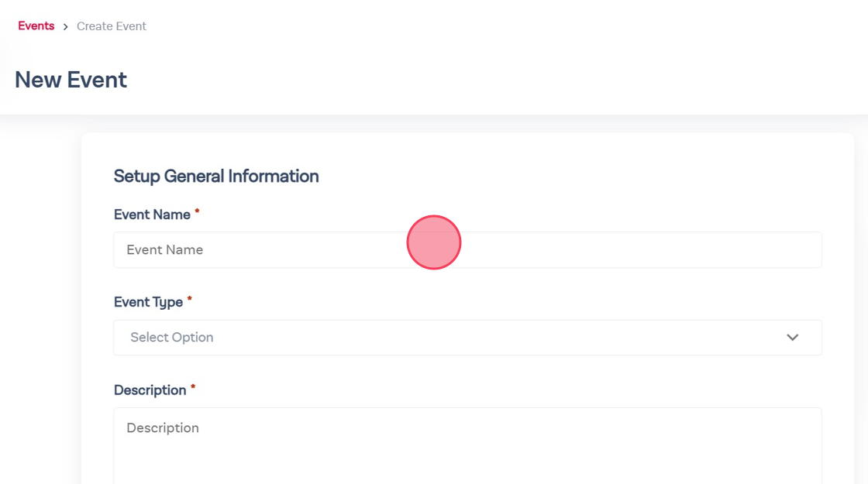The width and height of the screenshot is (868, 484).
Task: Focus the Event Name input field
Action: coord(620,250)
